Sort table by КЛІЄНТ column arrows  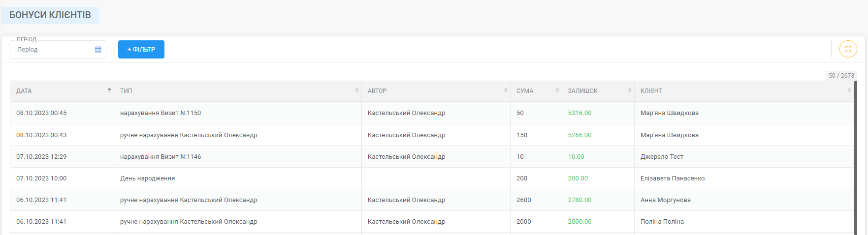(x=849, y=90)
